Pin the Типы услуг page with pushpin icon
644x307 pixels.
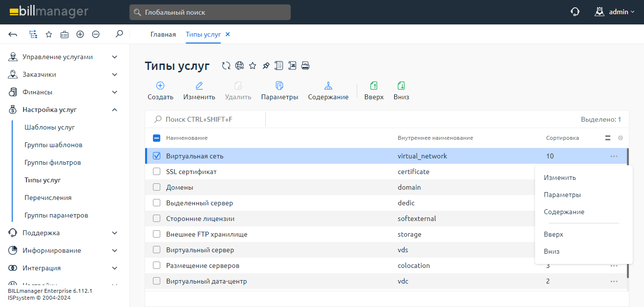(x=266, y=66)
